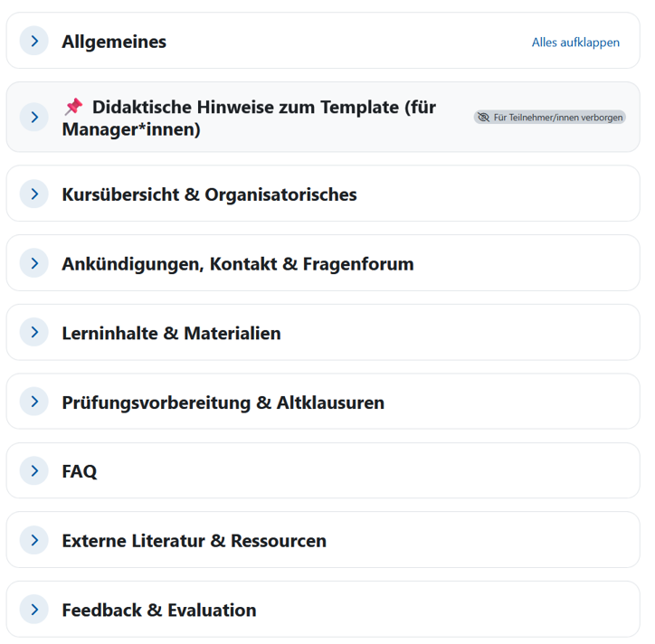Click the 'Alles aufklappen' link
Viewport: 655px width, 644px height.
tap(575, 43)
